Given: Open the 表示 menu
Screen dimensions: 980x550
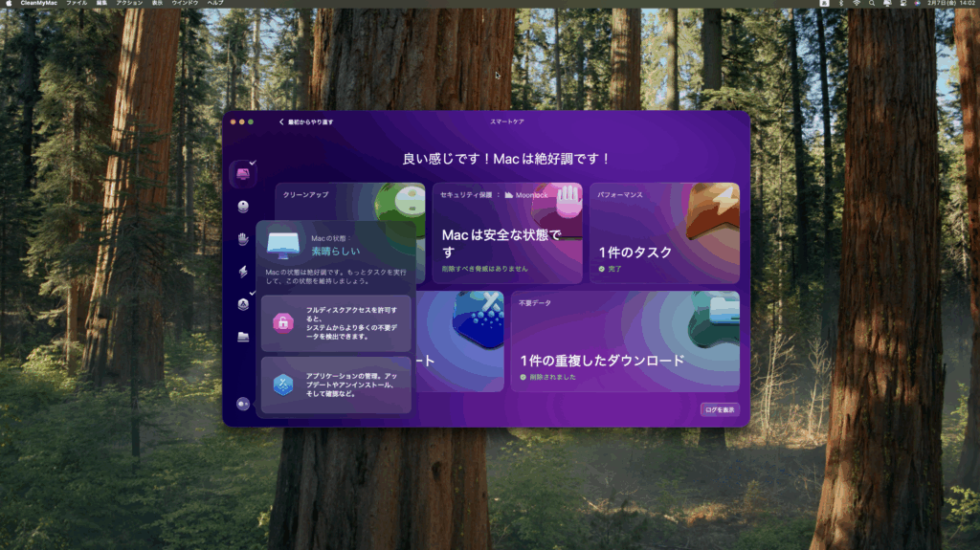Looking at the screenshot, I should (x=158, y=3).
